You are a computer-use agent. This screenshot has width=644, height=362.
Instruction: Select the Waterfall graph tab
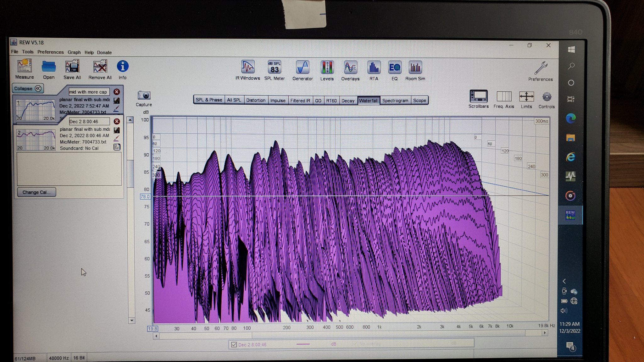pos(368,101)
